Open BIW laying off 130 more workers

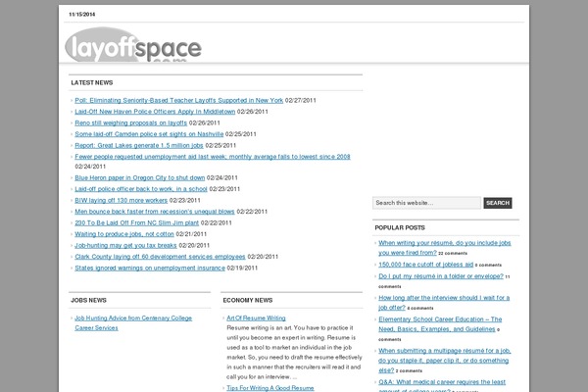[x=122, y=200]
